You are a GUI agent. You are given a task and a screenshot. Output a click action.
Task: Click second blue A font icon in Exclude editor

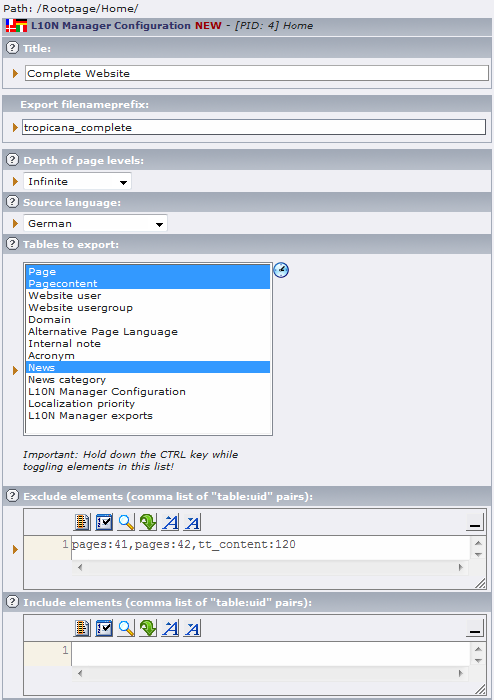pyautogui.click(x=192, y=522)
